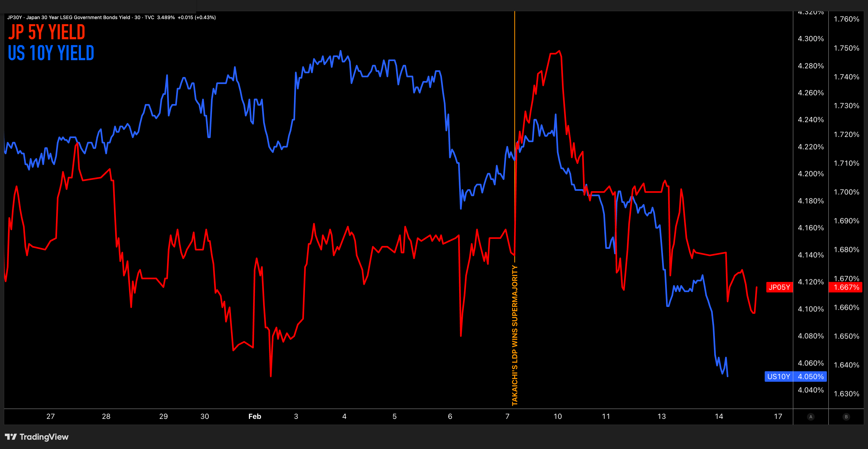Click the 4 date label
The height and width of the screenshot is (449, 868).
point(344,416)
